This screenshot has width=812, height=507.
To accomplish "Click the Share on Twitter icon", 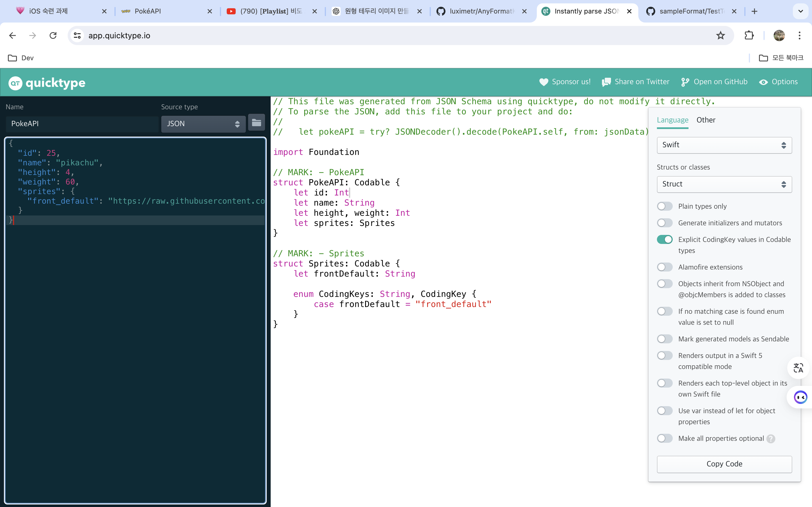I will tap(606, 82).
